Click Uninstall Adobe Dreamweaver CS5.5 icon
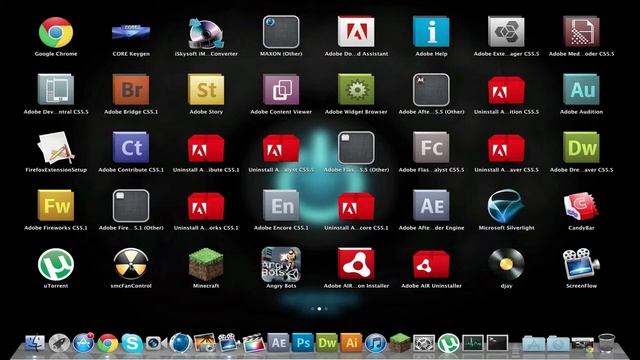640x360 pixels. click(507, 148)
